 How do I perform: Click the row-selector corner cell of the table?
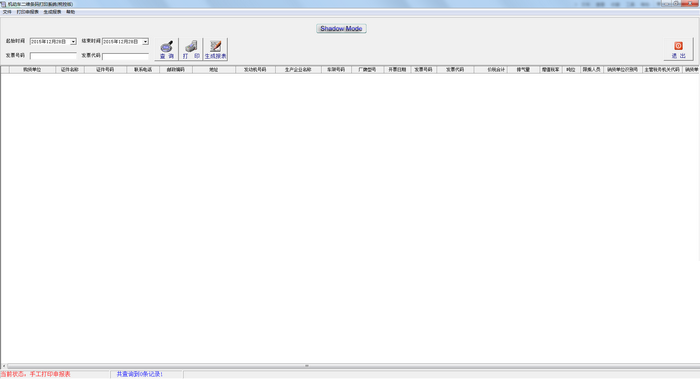[x=5, y=70]
